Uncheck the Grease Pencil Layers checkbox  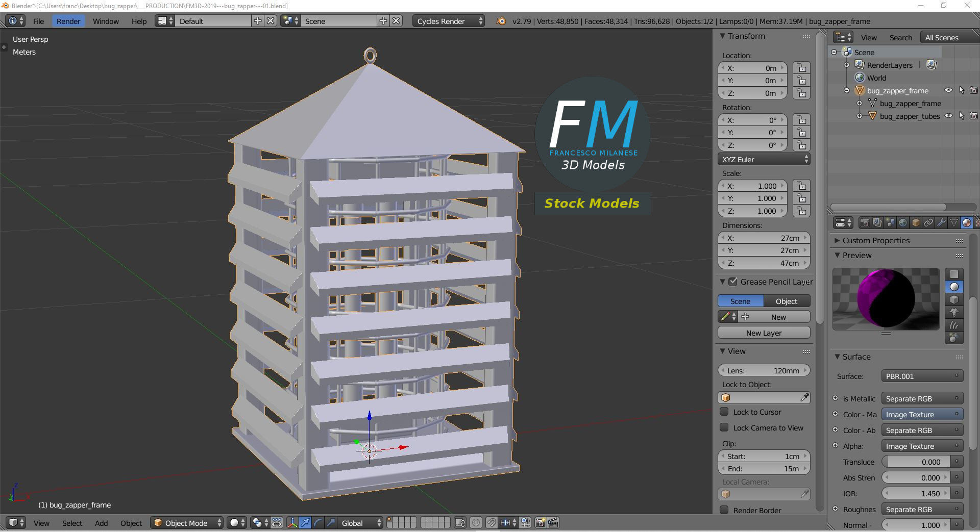click(733, 282)
